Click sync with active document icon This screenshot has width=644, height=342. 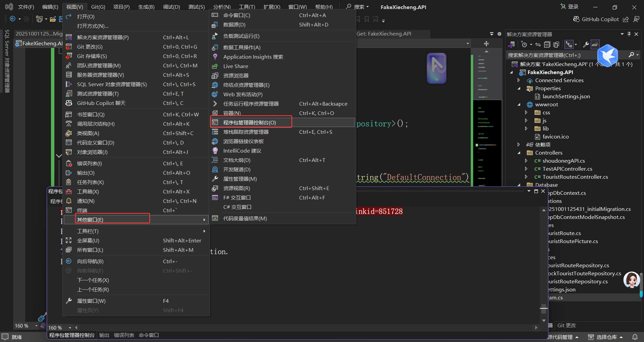point(538,44)
